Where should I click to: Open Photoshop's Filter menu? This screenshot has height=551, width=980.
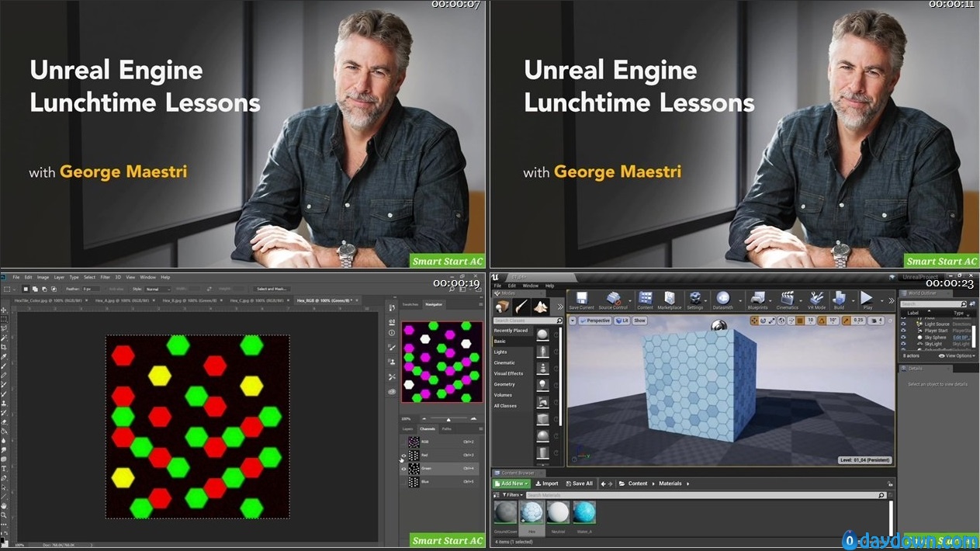(105, 277)
